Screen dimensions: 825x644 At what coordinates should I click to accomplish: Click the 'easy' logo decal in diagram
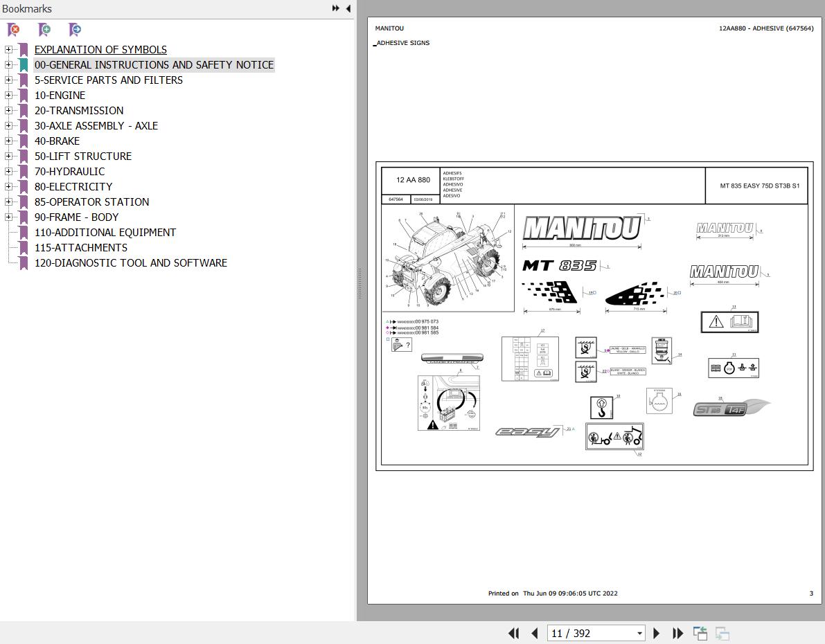[528, 432]
